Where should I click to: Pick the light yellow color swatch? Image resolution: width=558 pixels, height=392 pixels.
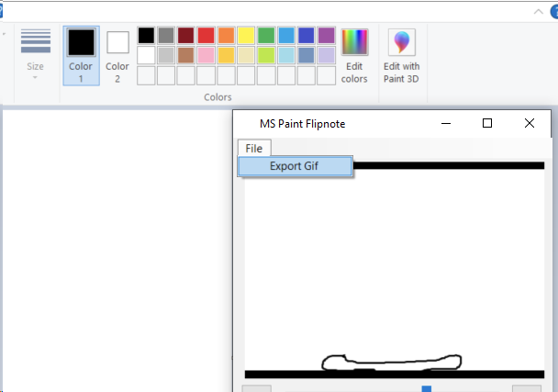[x=246, y=55]
